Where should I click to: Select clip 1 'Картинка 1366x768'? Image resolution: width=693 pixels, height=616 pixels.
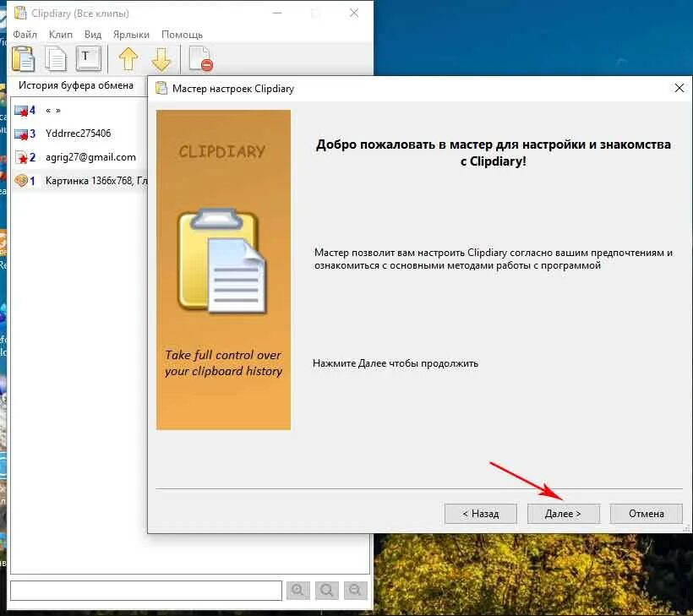coord(79,181)
